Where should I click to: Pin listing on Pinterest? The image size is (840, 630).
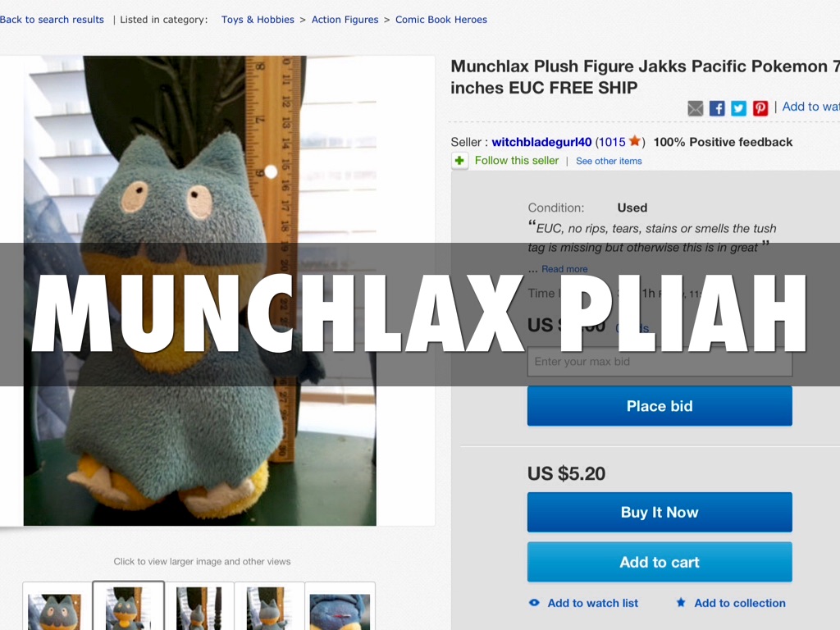tap(760, 108)
